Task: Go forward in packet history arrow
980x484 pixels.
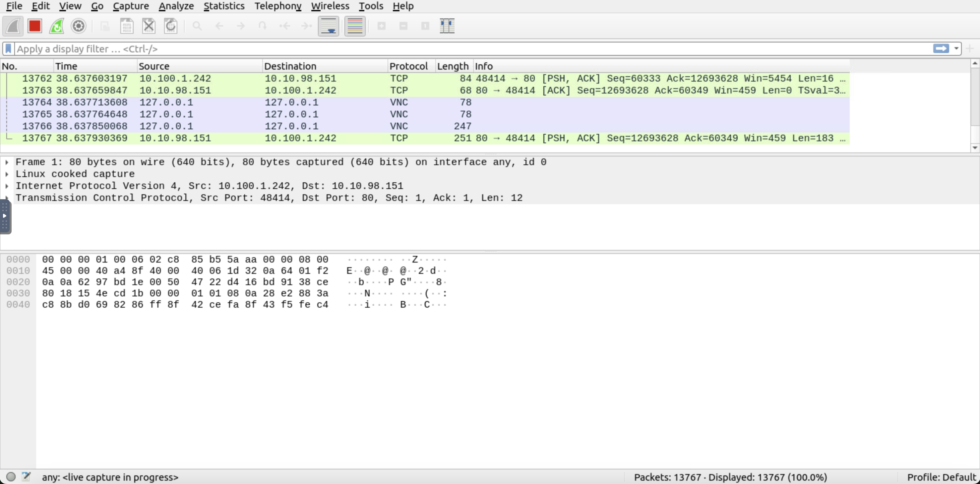Action: 241,26
